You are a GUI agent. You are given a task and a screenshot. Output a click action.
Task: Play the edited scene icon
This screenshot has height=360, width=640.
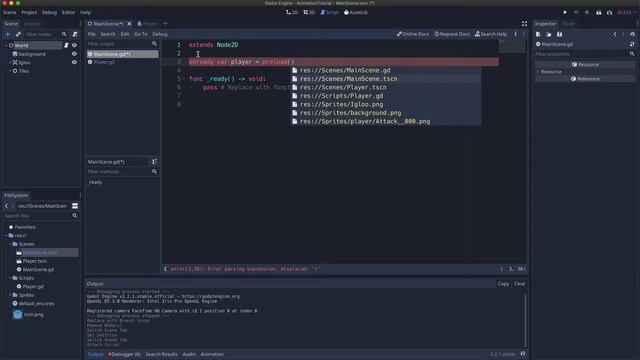[598, 12]
